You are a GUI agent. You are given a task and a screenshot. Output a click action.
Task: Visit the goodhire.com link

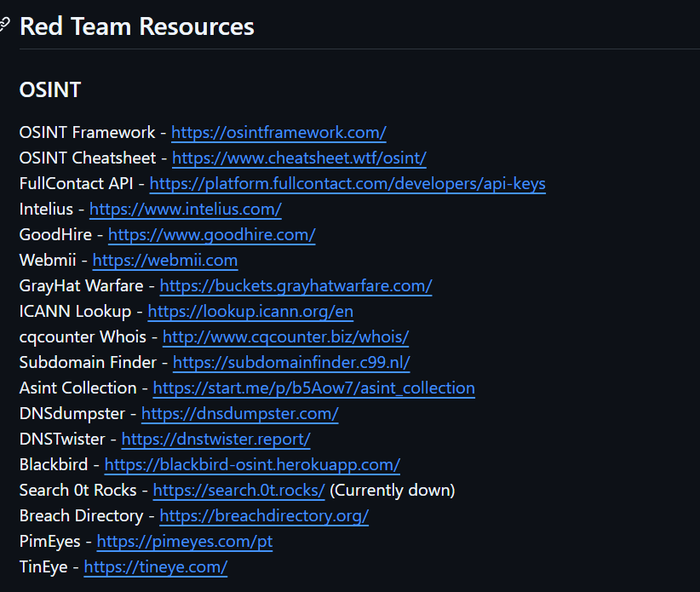[x=211, y=235]
